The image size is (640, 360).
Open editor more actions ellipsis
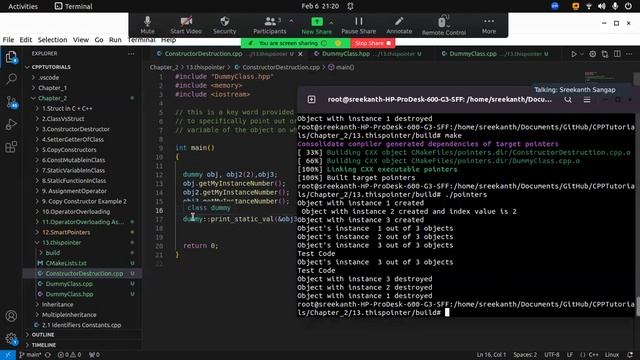click(x=629, y=54)
